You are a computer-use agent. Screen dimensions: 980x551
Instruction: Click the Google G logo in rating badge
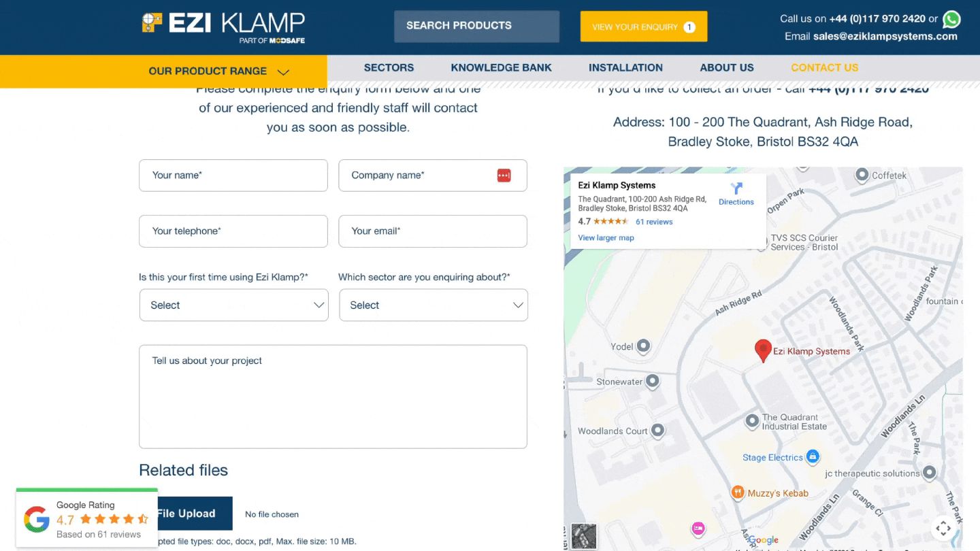(37, 519)
